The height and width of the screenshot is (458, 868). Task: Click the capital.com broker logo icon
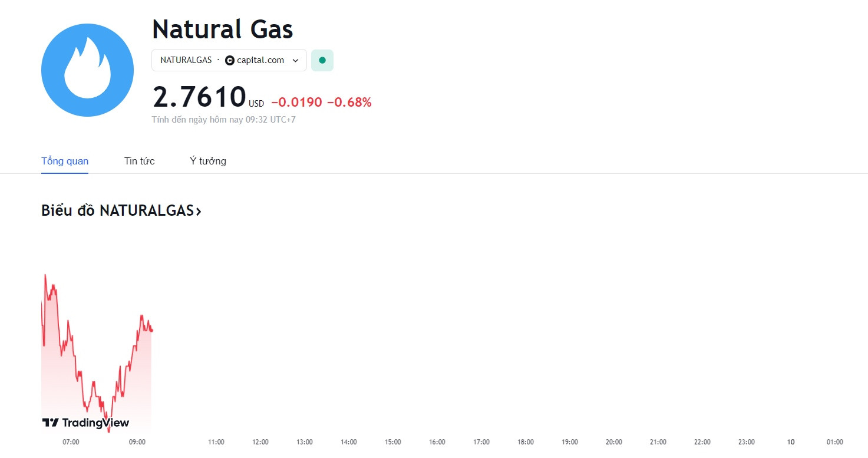click(230, 60)
